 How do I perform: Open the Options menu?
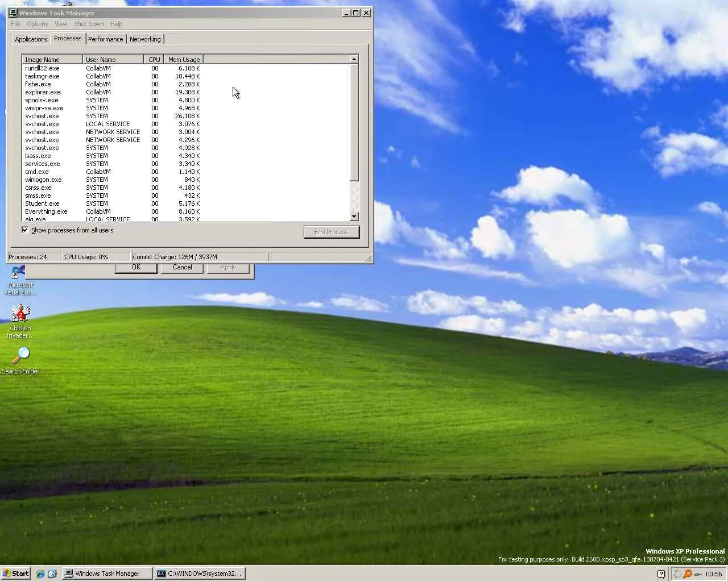pos(37,24)
